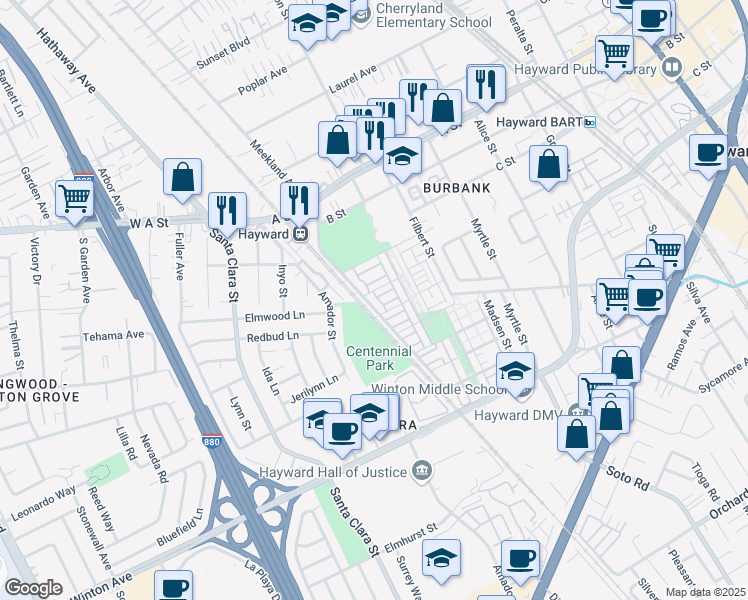Select the Hayward Public Library book icon

click(673, 67)
